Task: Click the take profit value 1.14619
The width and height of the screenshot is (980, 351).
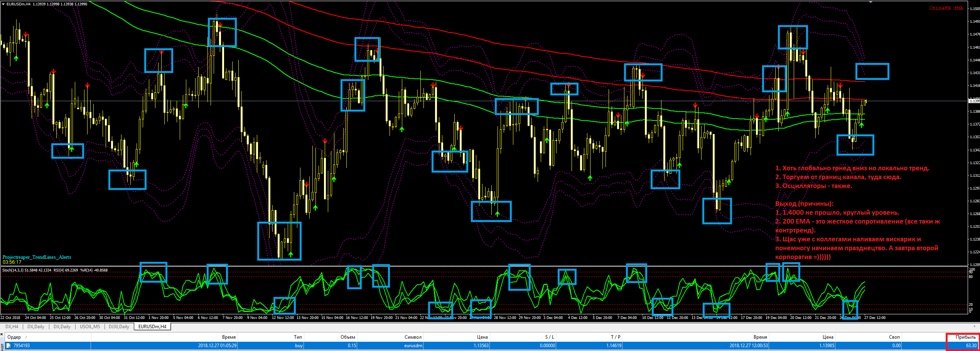Action: click(614, 346)
